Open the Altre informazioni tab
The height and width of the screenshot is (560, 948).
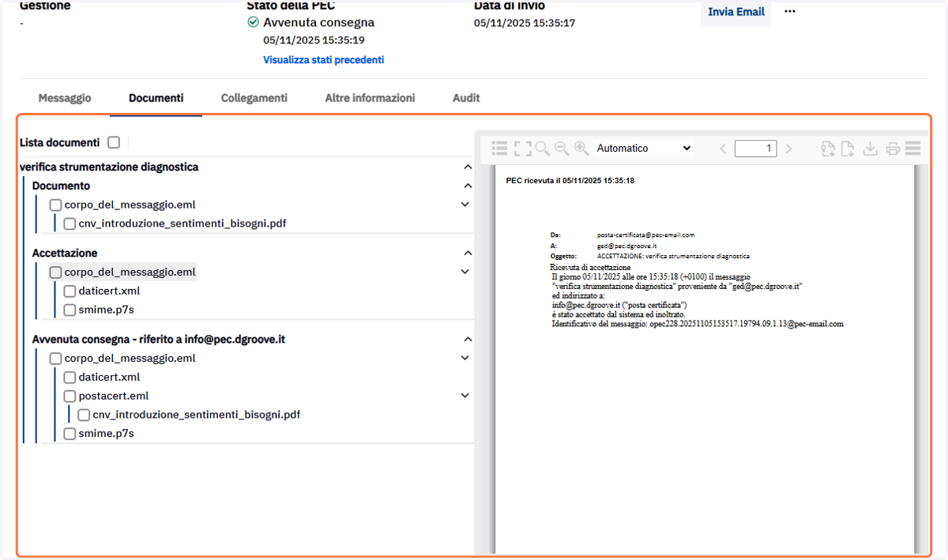click(370, 99)
